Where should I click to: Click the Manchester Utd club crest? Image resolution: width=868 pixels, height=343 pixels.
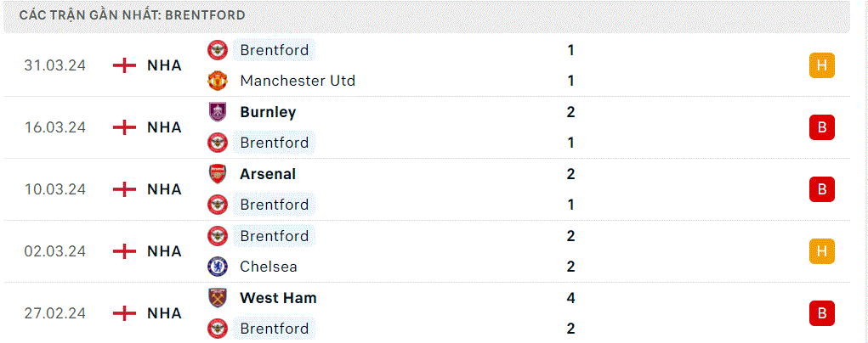coord(218,81)
